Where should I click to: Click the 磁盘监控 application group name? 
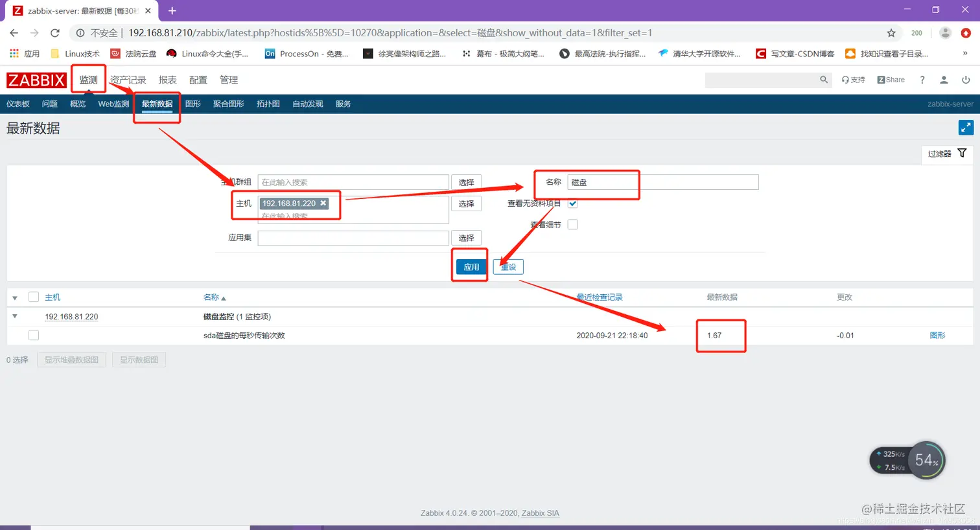tap(218, 317)
